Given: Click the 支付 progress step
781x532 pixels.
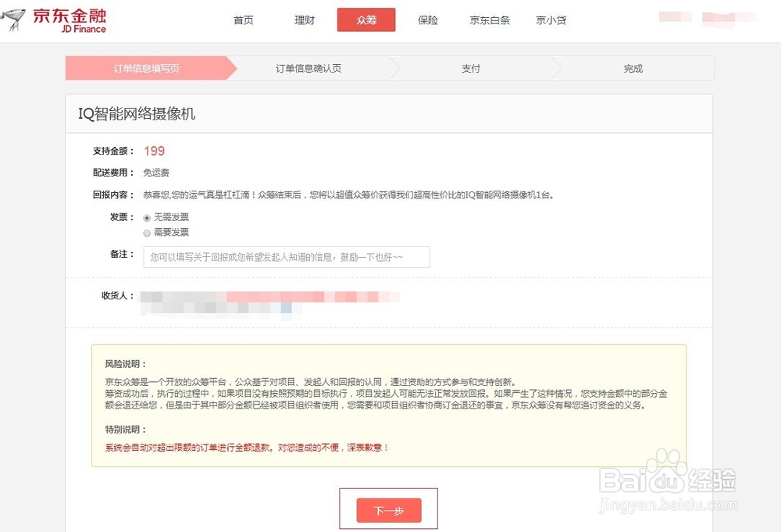Looking at the screenshot, I should click(471, 68).
